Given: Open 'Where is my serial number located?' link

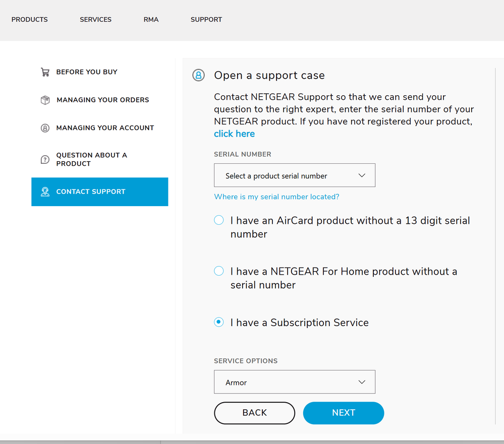Looking at the screenshot, I should click(277, 197).
